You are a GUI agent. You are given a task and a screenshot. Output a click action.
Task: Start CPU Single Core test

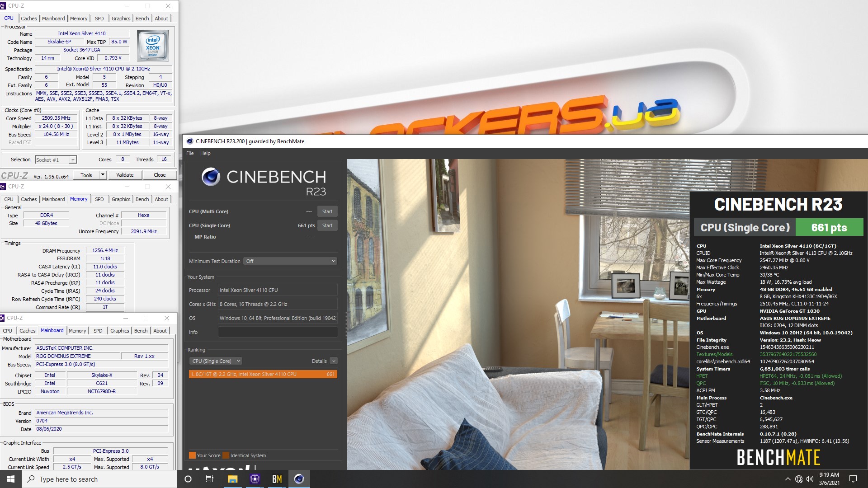tap(327, 225)
